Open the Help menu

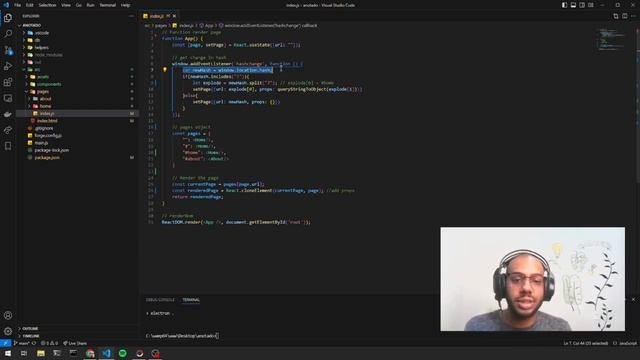pos(125,5)
